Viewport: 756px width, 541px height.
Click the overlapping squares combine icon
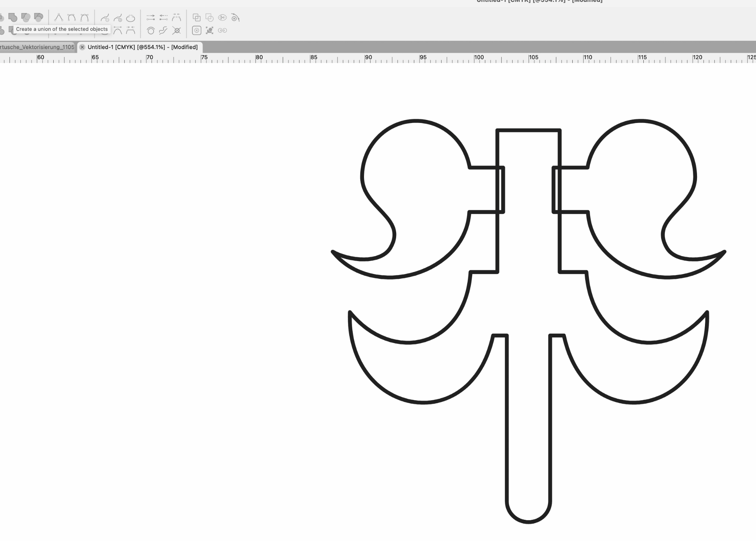197,17
